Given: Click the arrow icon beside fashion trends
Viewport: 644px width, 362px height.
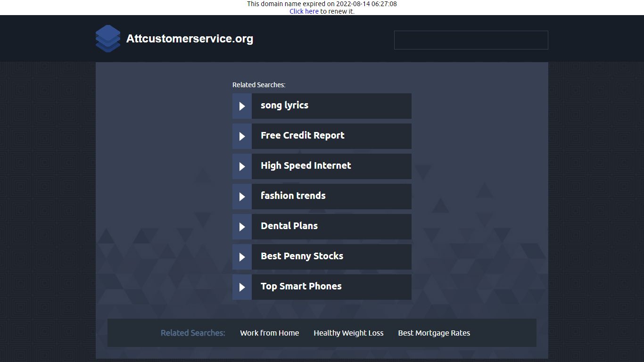Looking at the screenshot, I should [x=242, y=197].
